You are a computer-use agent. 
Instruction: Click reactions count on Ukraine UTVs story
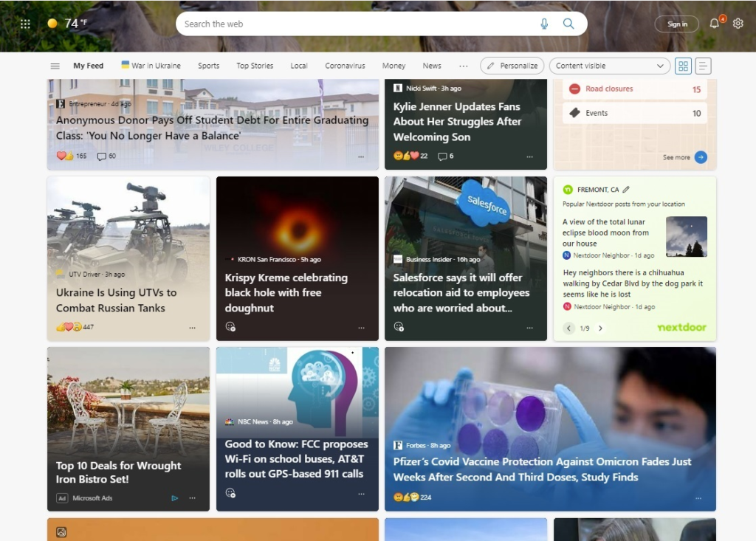[75, 327]
